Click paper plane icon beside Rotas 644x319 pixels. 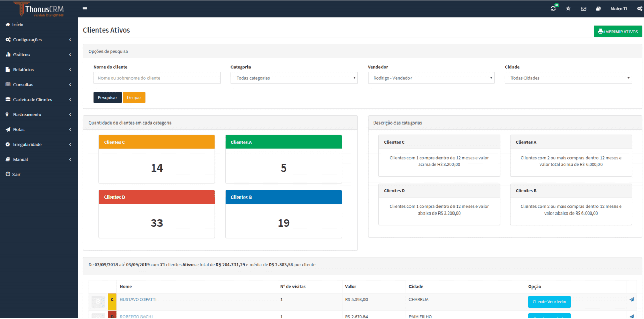click(x=8, y=130)
